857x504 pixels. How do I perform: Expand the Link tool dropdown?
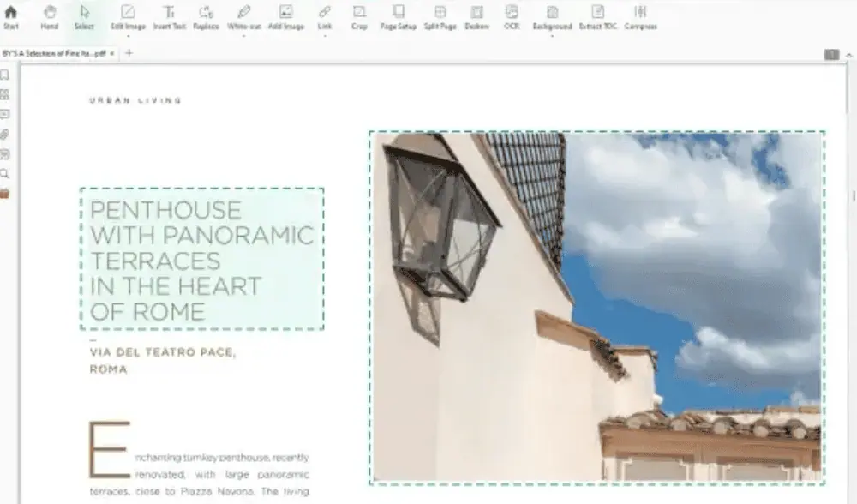pyautogui.click(x=325, y=36)
